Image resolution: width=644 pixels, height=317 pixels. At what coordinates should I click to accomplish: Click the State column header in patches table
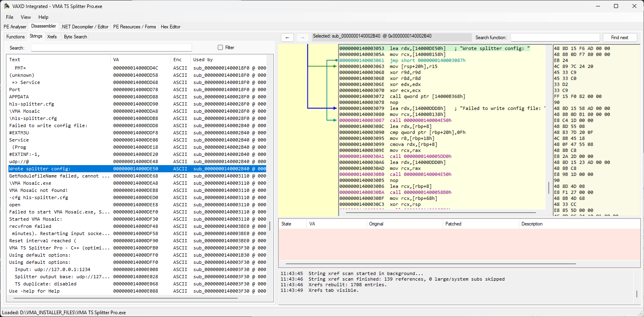coord(293,224)
